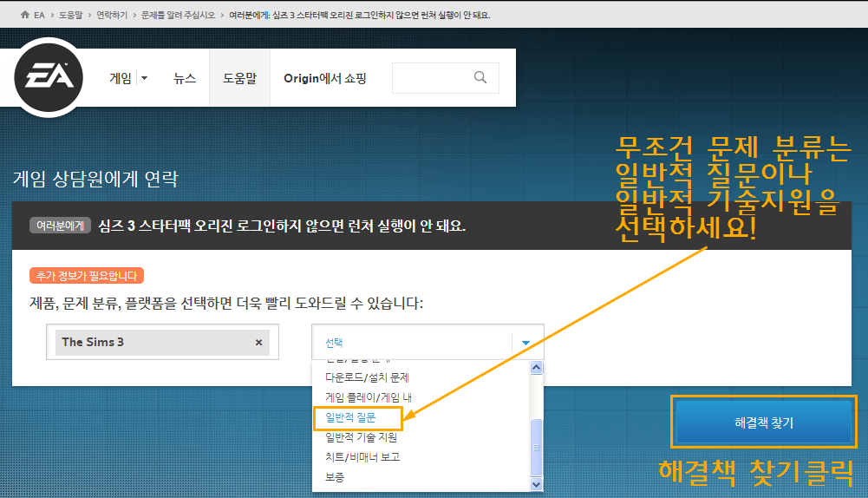Click the 여러분에게 badge label
This screenshot has height=498, width=868.
point(60,226)
